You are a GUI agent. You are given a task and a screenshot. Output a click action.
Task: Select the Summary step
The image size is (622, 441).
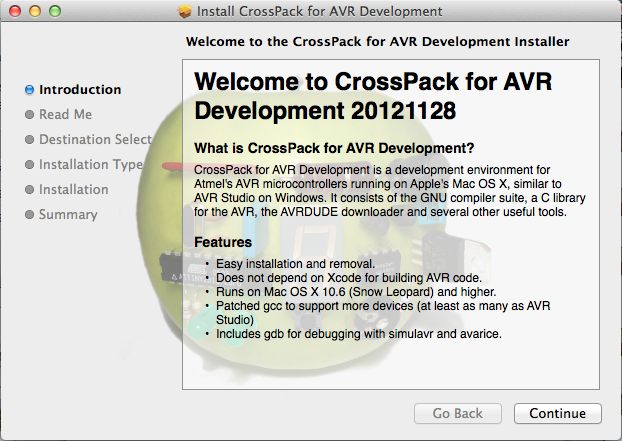pyautogui.click(x=68, y=215)
